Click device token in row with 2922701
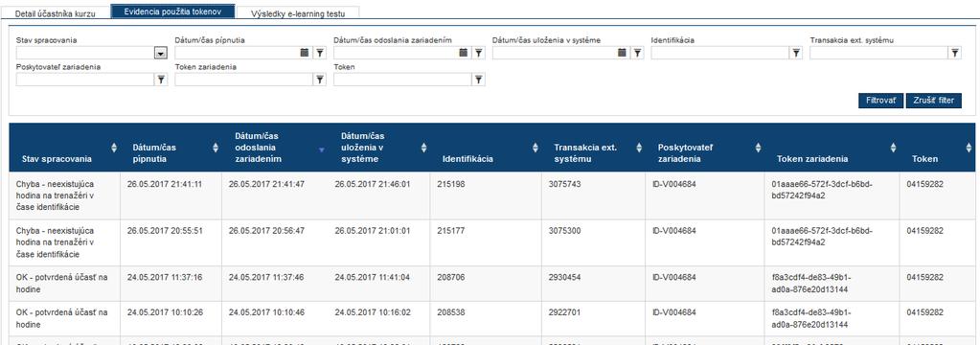This screenshot has width=980, height=345. click(x=811, y=318)
